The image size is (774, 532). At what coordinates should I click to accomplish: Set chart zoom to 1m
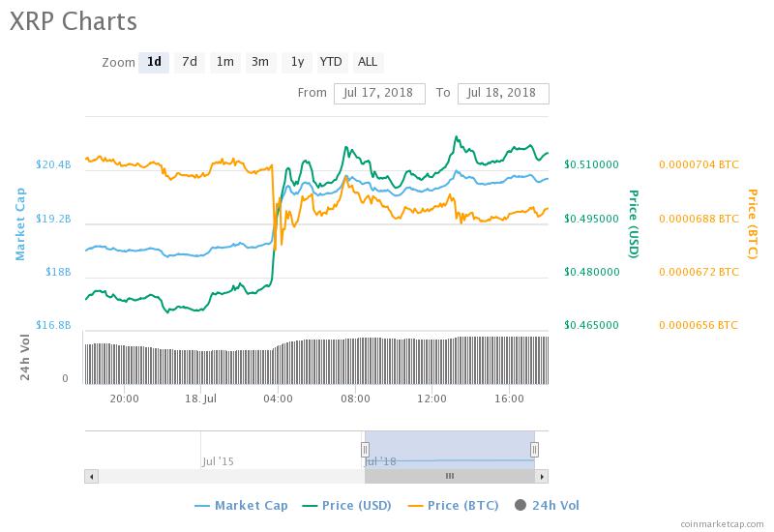(x=225, y=62)
